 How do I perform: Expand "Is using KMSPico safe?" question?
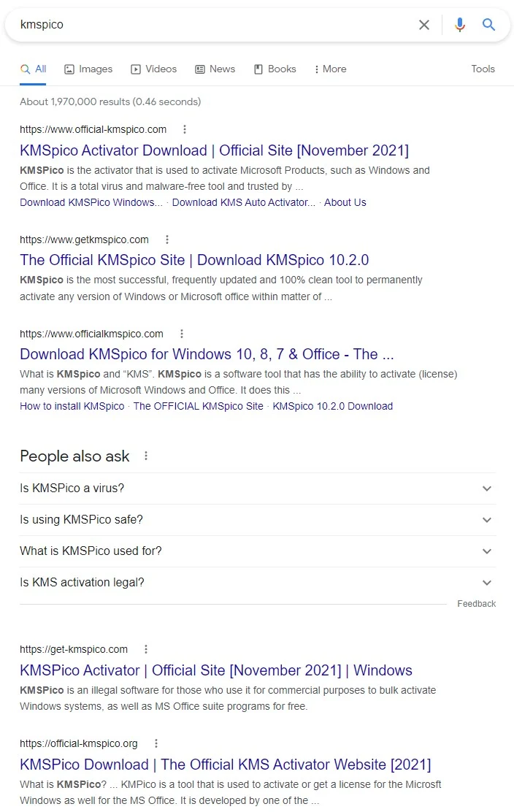pos(258,520)
